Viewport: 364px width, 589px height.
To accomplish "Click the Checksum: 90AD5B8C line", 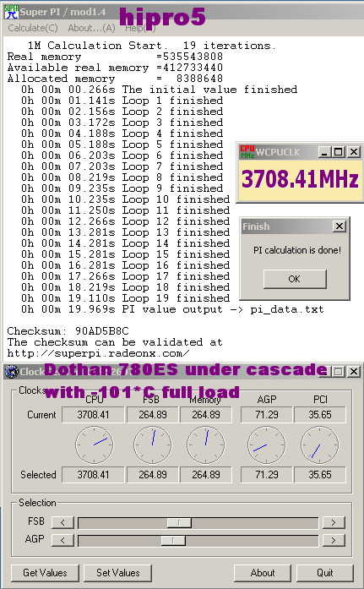I will pos(68,331).
